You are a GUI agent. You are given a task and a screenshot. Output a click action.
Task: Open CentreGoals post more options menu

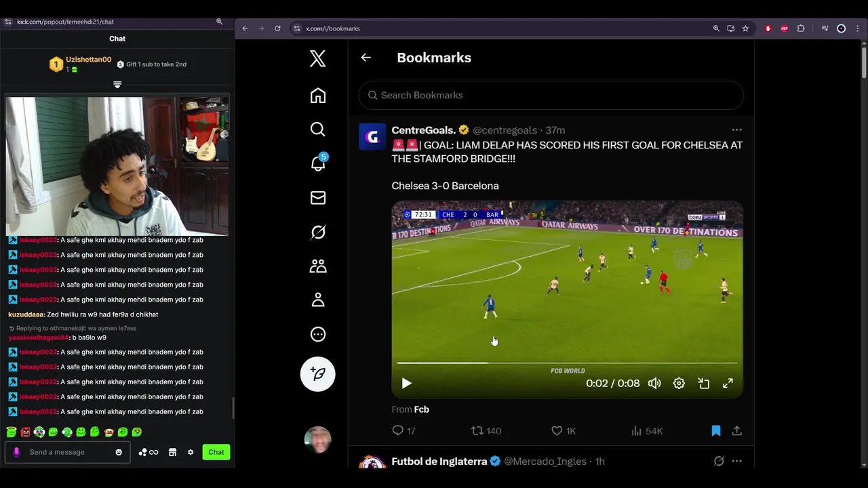[736, 130]
